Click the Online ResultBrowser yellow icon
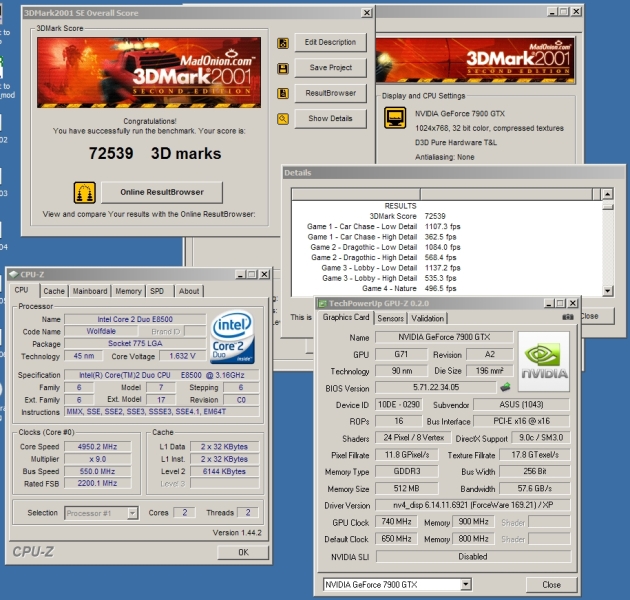Screen dimensions: 630x600 [x=84, y=192]
